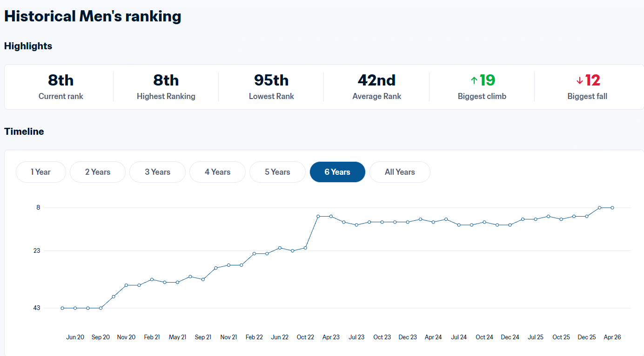Click the Dec 25 axis label
644x356 pixels.
pyautogui.click(x=587, y=337)
